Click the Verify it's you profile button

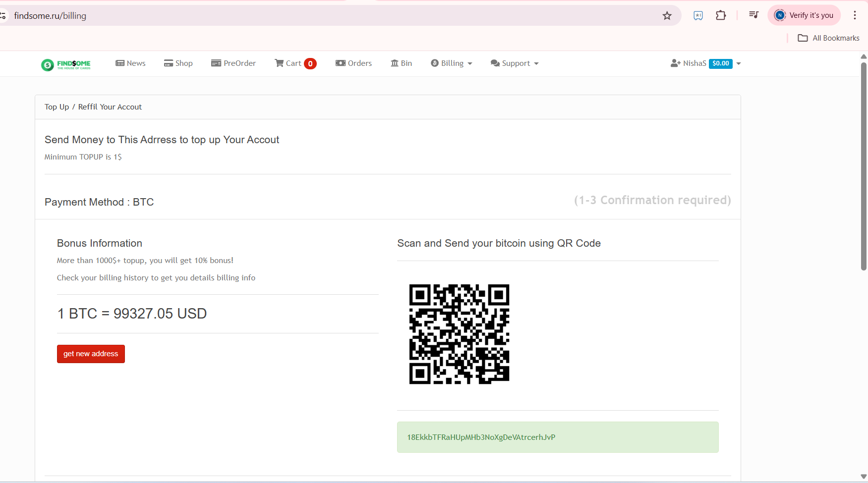pyautogui.click(x=804, y=15)
